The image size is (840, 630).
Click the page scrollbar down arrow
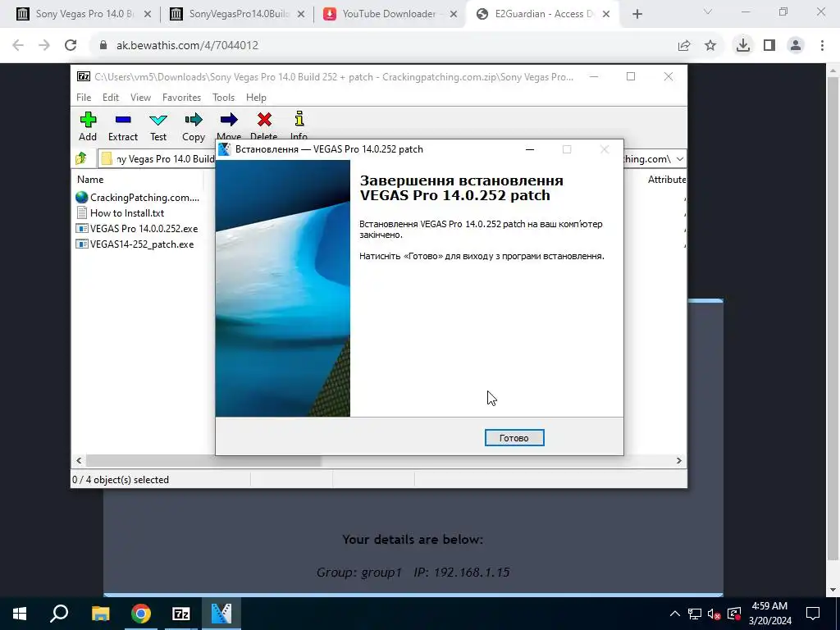coord(832,590)
